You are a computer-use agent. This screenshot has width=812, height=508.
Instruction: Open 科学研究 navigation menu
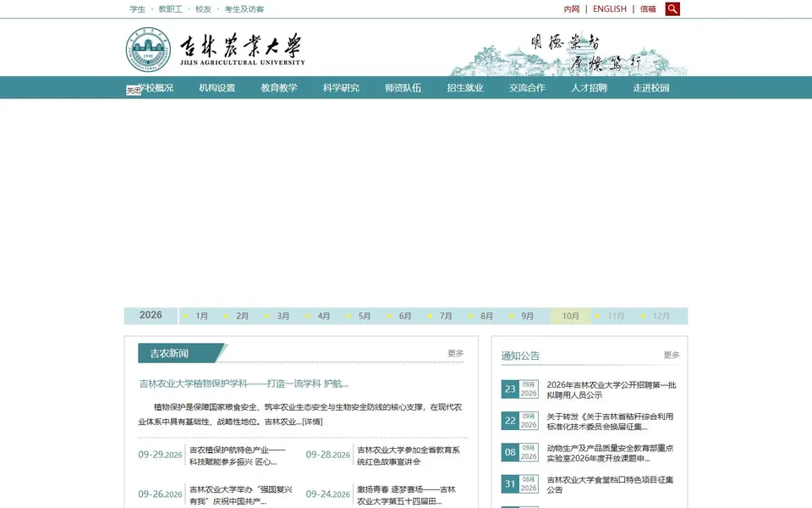pyautogui.click(x=341, y=87)
